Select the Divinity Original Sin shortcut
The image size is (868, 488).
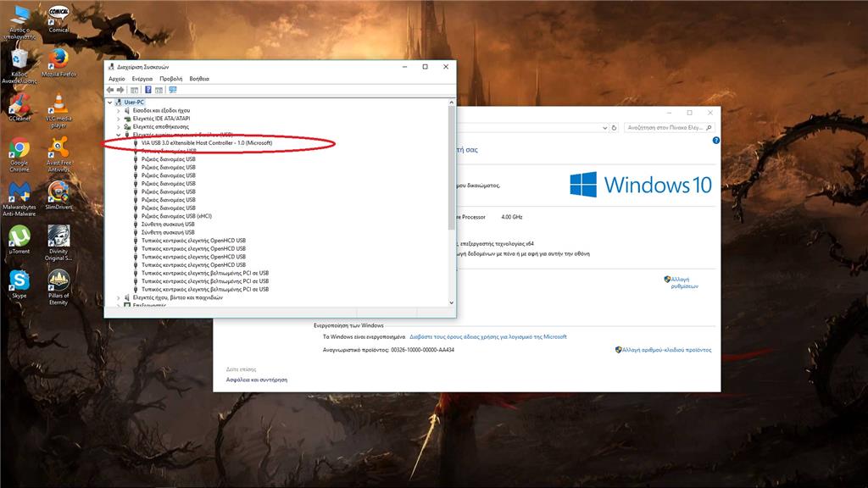point(58,243)
